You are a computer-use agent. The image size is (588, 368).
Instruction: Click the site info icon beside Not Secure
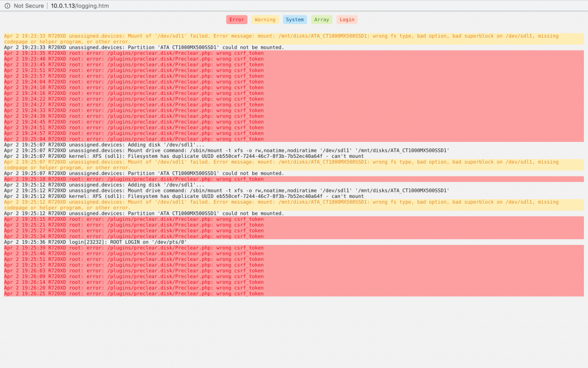(7, 6)
